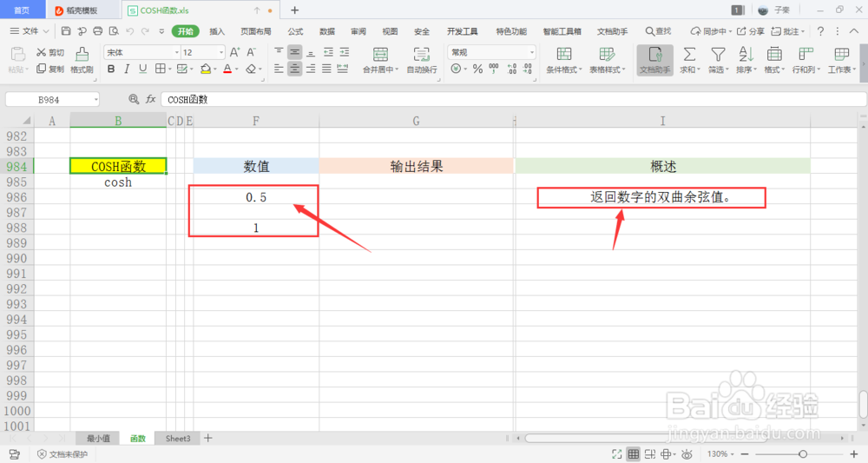
Task: Toggle center horizontal alignment
Action: pos(295,69)
